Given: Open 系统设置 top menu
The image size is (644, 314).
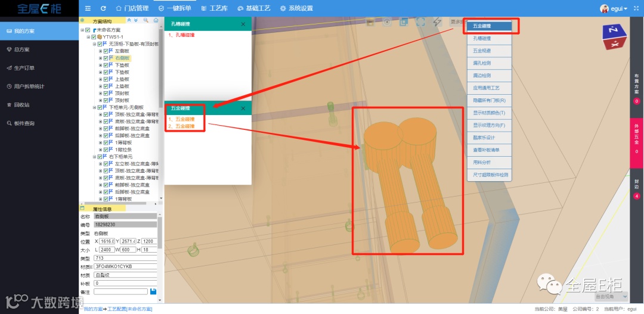Looking at the screenshot, I should coord(296,8).
